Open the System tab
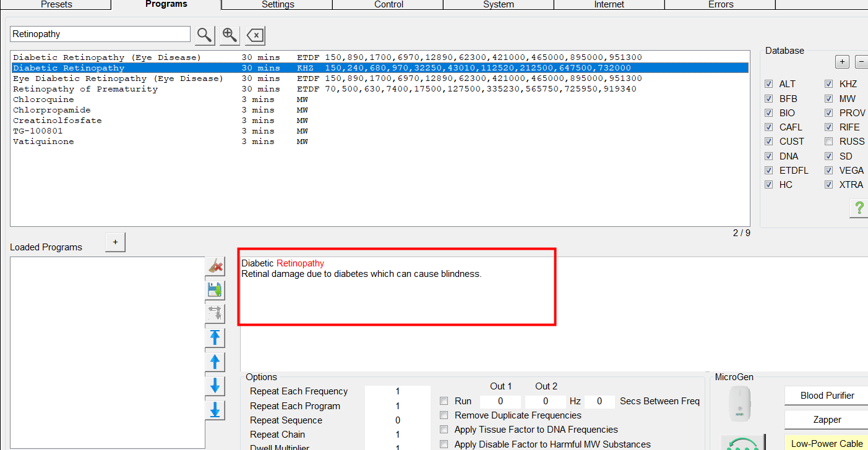The width and height of the screenshot is (868, 450). pos(499,4)
